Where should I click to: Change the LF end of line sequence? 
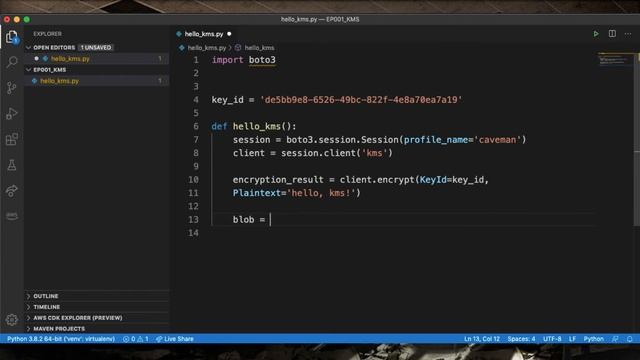pos(572,339)
